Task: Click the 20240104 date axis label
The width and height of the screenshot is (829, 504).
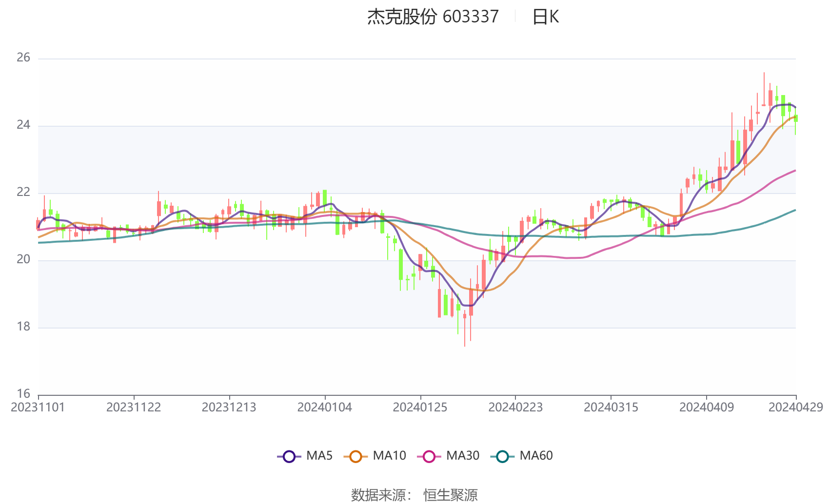Action: point(324,407)
